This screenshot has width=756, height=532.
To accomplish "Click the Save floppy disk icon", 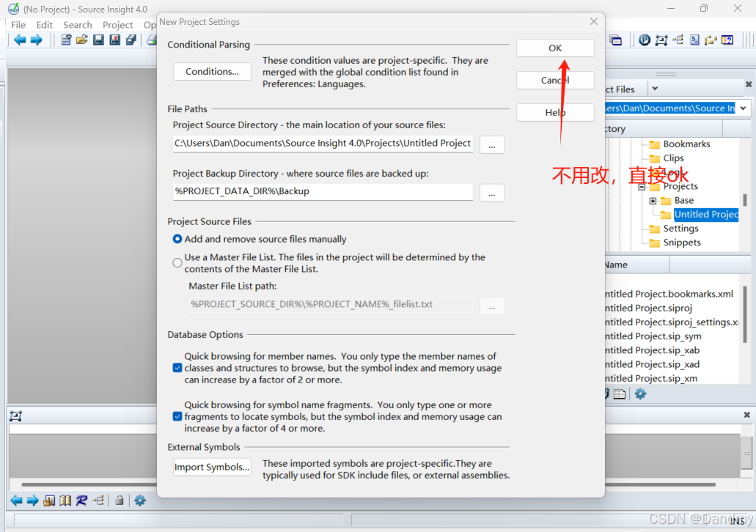I will tap(98, 40).
